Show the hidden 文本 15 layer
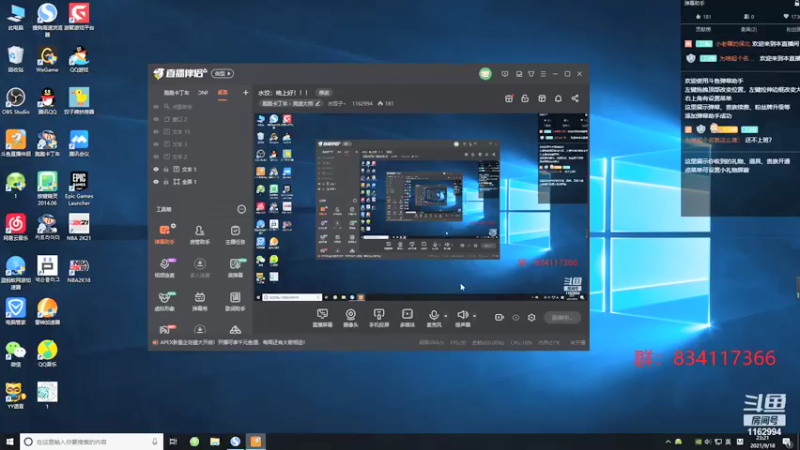Screen dimensions: 800x450 156,132
